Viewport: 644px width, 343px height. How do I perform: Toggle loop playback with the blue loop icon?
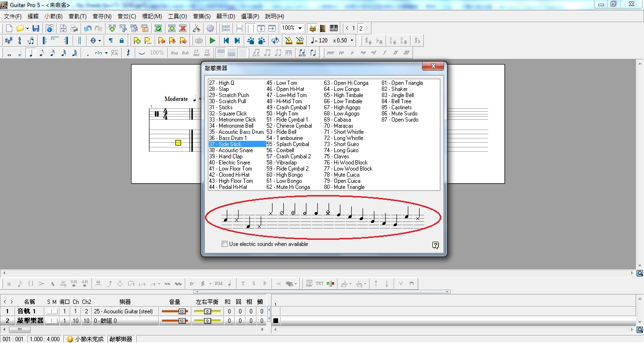[275, 41]
